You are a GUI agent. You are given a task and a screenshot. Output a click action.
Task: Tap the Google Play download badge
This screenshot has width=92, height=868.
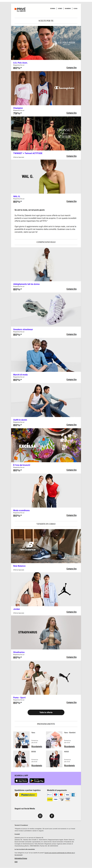37,780
